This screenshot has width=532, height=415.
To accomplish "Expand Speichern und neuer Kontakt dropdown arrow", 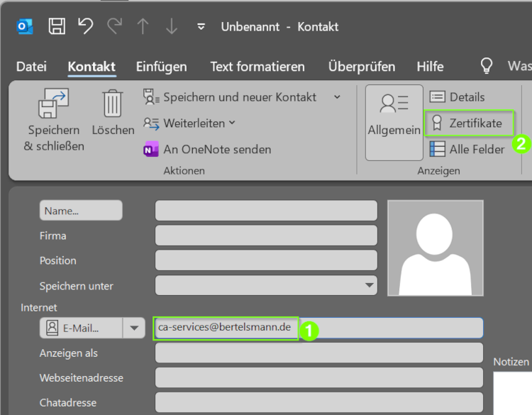I will (x=337, y=97).
